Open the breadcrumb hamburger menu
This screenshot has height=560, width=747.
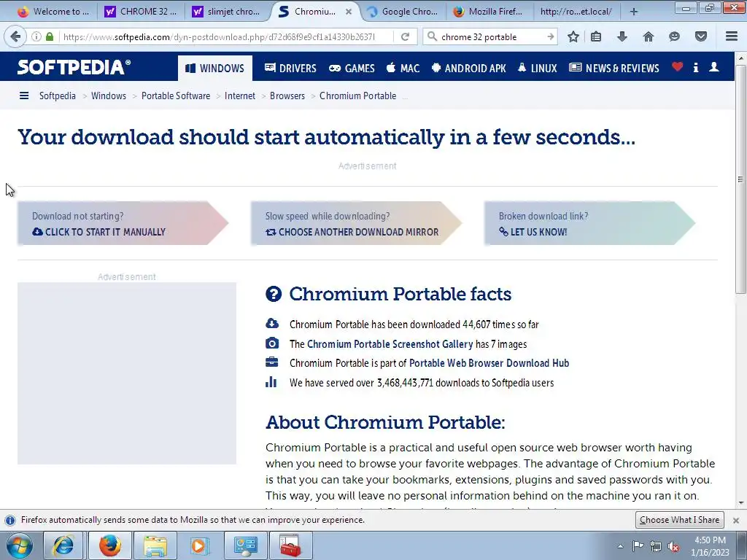coord(24,96)
